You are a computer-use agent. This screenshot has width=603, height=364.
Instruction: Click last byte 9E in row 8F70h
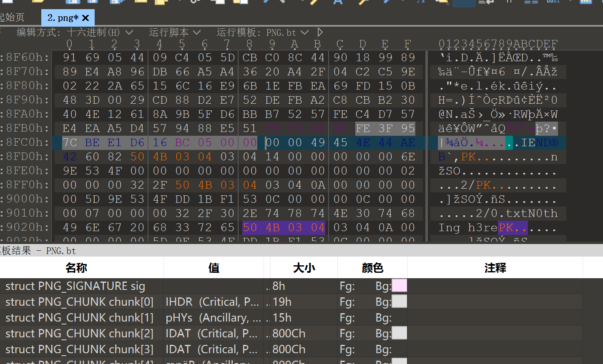pos(408,72)
